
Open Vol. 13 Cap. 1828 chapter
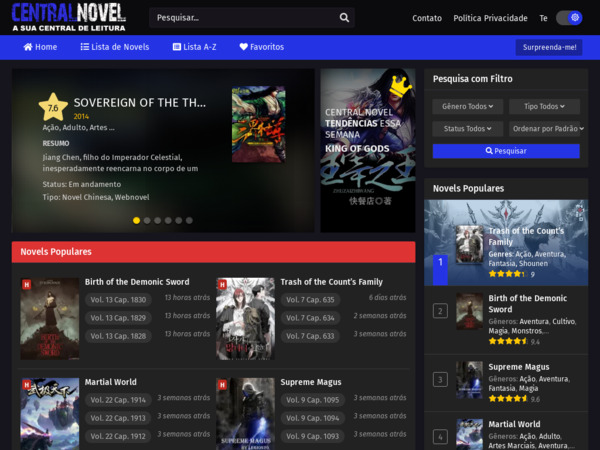click(118, 336)
